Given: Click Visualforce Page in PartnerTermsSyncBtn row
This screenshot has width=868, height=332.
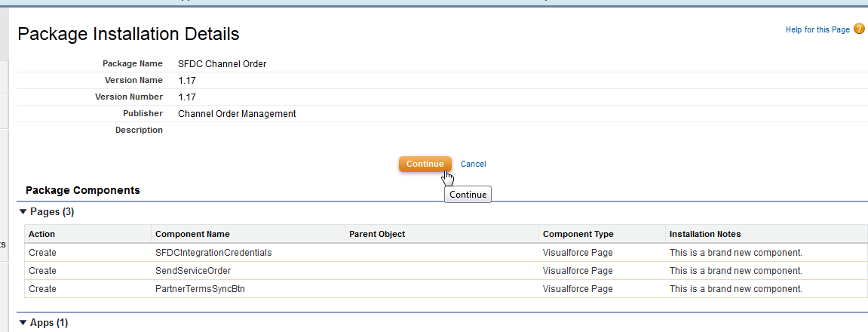Looking at the screenshot, I should (x=578, y=289).
